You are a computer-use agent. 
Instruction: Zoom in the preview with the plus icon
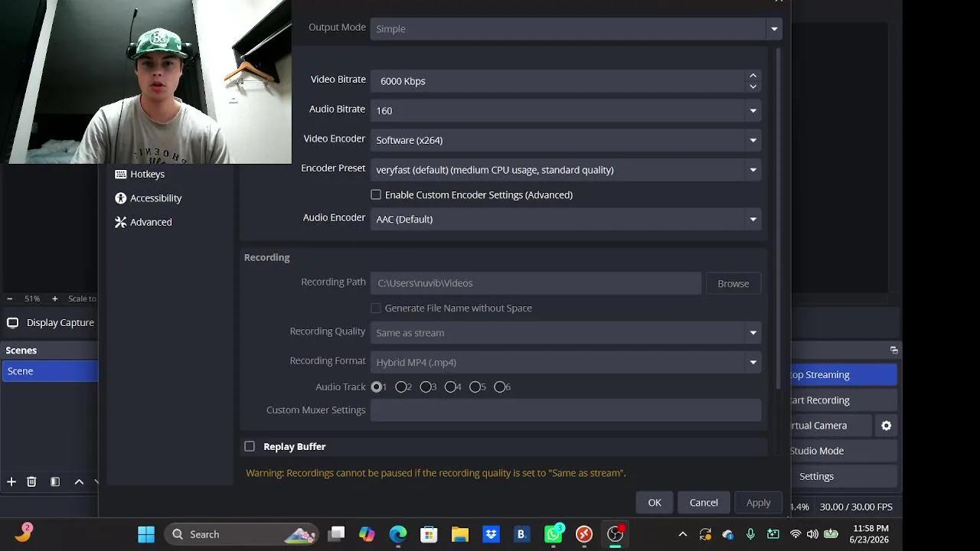tap(54, 298)
